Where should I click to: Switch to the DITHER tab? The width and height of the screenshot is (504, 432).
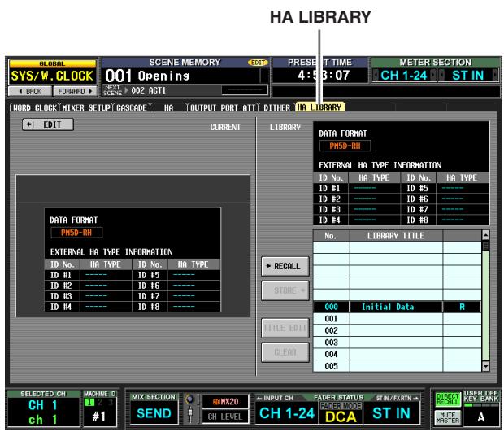pos(276,107)
